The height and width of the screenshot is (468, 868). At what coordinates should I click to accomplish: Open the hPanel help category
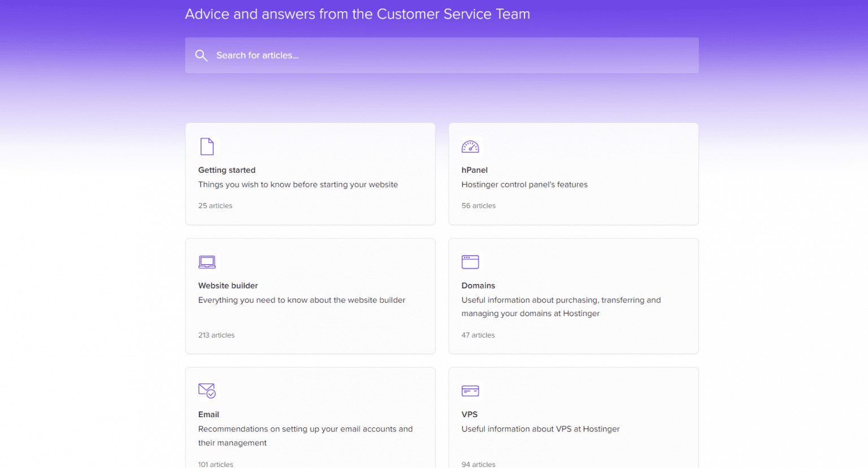point(573,173)
